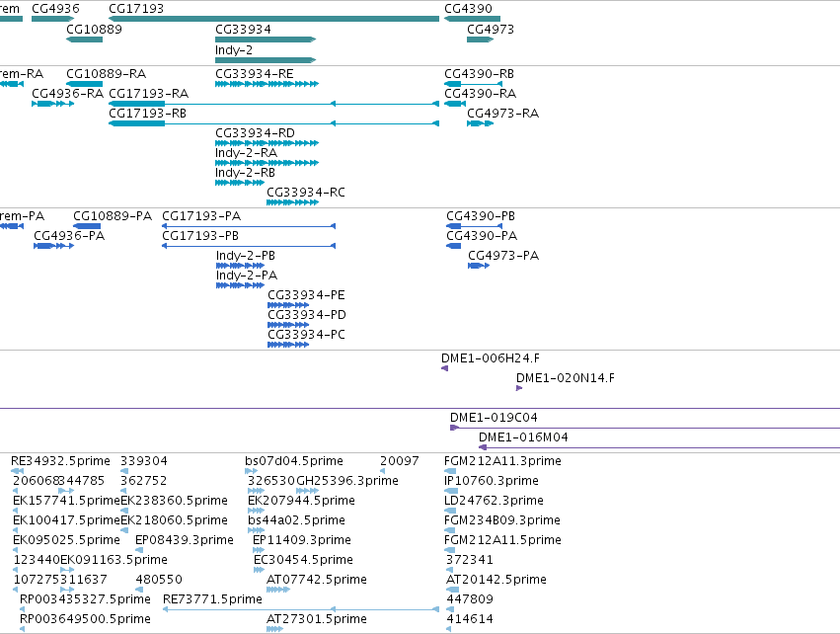Click the CG4390 gene label
840x634 pixels.
point(468,9)
